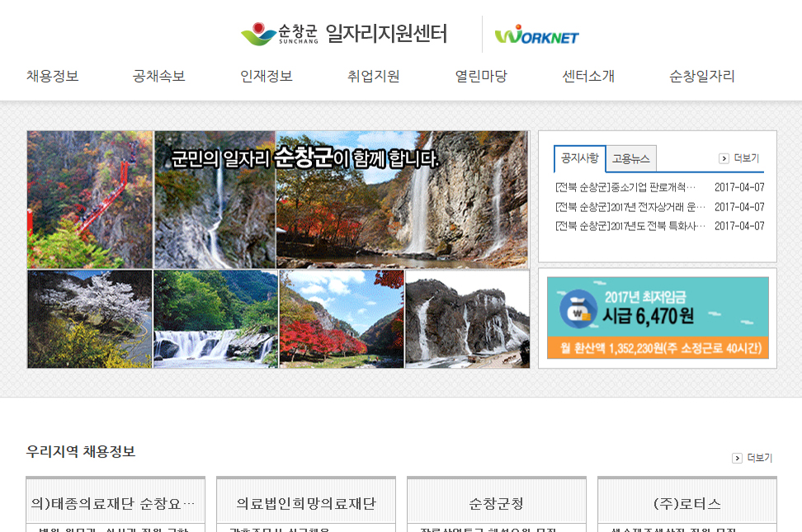Click the 더보기 arrow icon for 우리지역 채용정보
The image size is (802, 532).
[737, 458]
